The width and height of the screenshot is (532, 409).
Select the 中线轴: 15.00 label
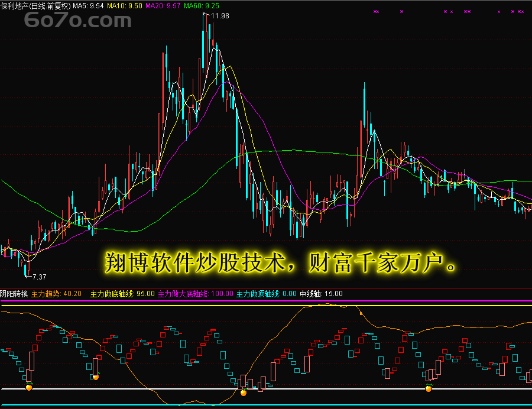(321, 294)
